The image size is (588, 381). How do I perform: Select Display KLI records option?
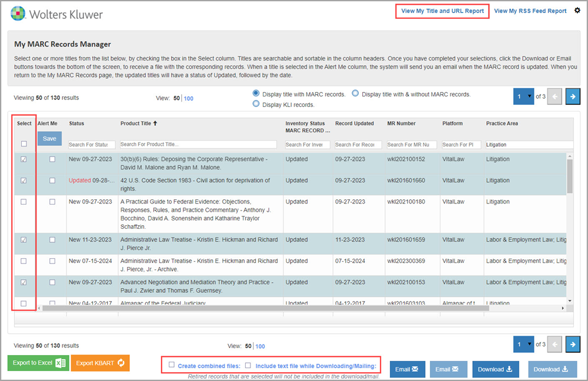(x=256, y=103)
